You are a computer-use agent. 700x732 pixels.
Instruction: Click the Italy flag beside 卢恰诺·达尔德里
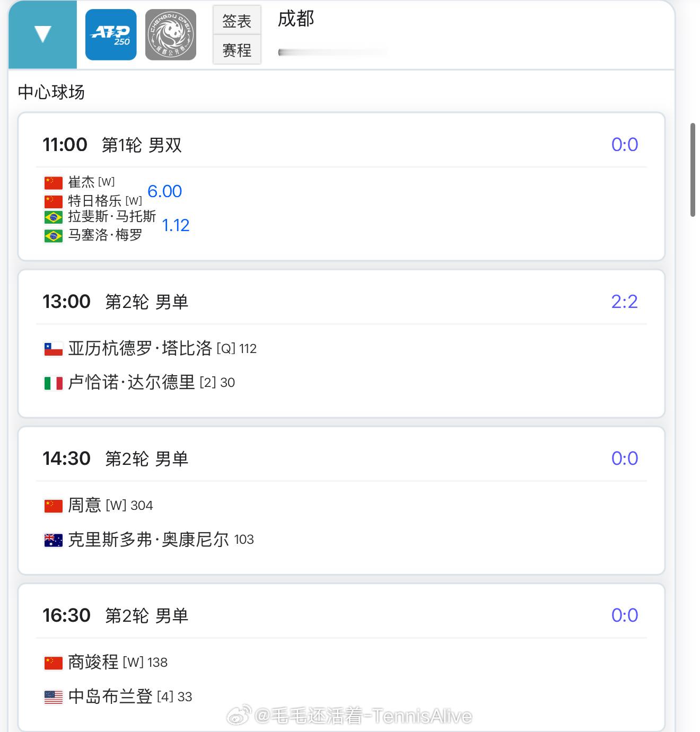tap(53, 383)
